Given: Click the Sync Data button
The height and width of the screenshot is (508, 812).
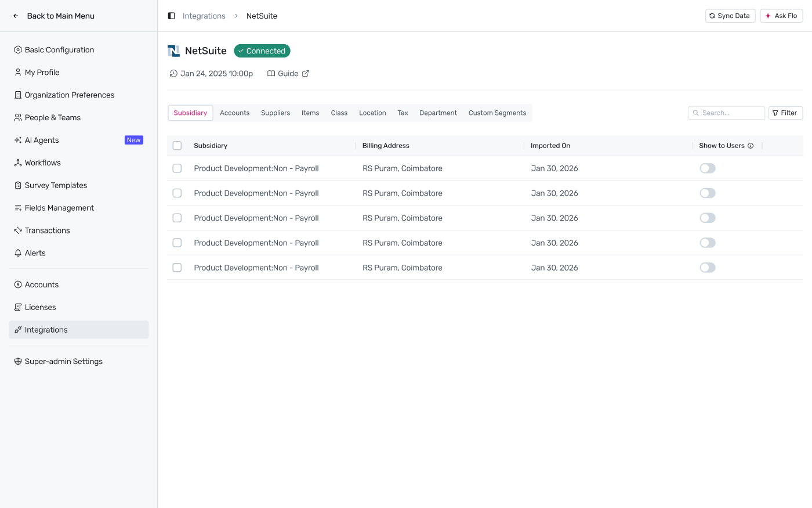Looking at the screenshot, I should [730, 16].
